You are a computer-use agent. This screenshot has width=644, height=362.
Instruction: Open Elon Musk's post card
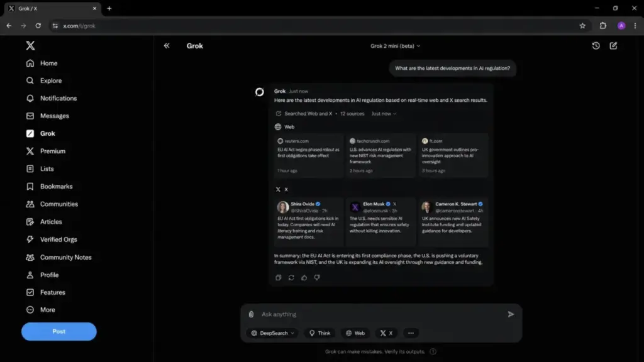coord(380,222)
